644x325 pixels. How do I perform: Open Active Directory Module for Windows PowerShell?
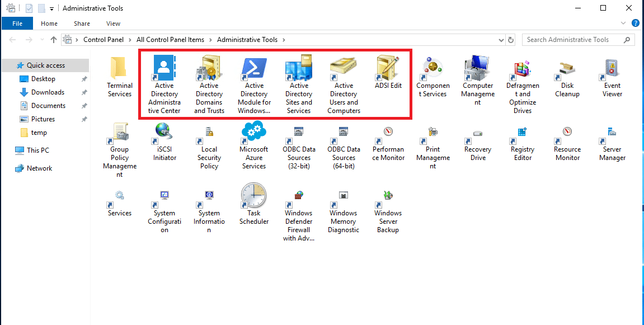point(254,85)
